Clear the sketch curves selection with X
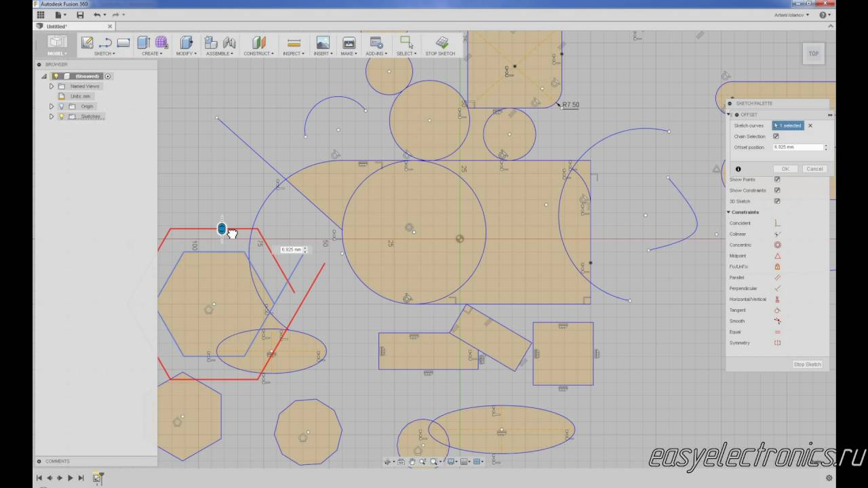The image size is (868, 488). [810, 125]
